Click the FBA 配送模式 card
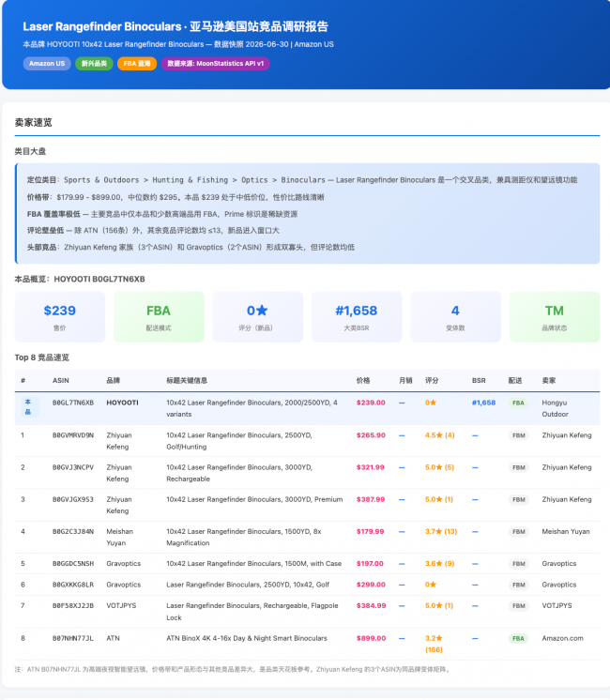The width and height of the screenshot is (610, 700). click(159, 317)
